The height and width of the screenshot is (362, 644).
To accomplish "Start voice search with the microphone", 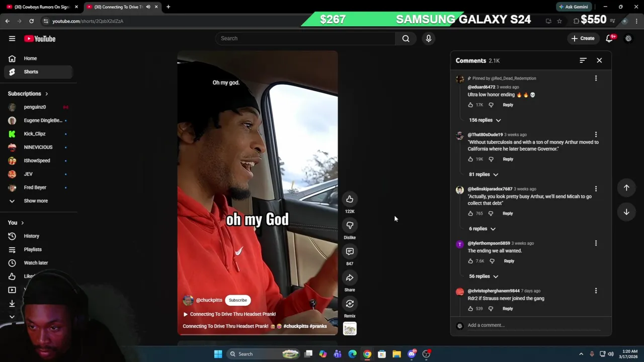I will click(429, 38).
